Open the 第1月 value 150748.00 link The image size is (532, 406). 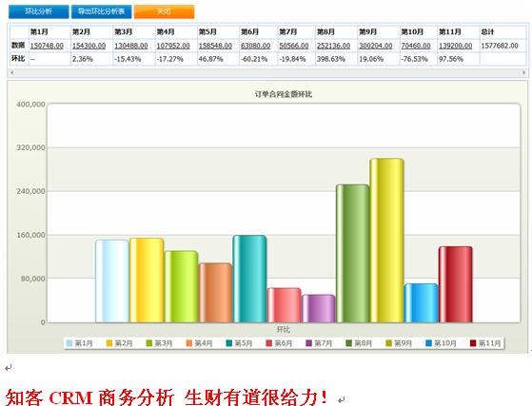point(47,46)
